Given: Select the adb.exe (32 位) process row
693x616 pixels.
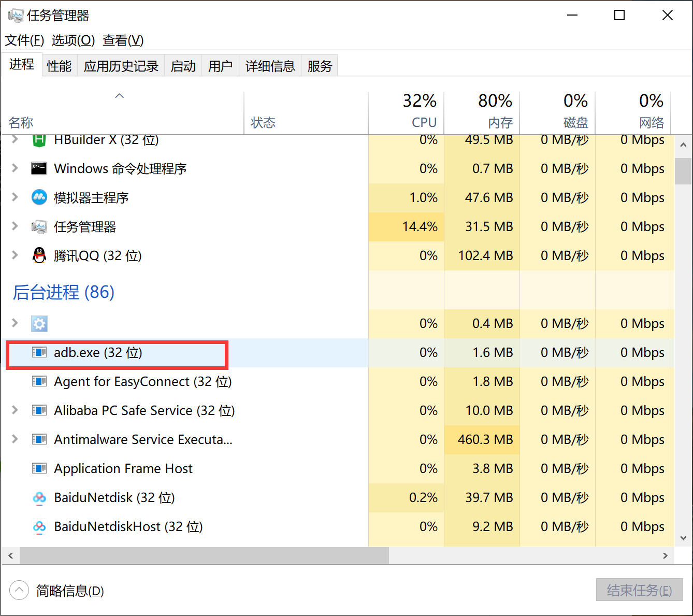Looking at the screenshot, I should 338,353.
